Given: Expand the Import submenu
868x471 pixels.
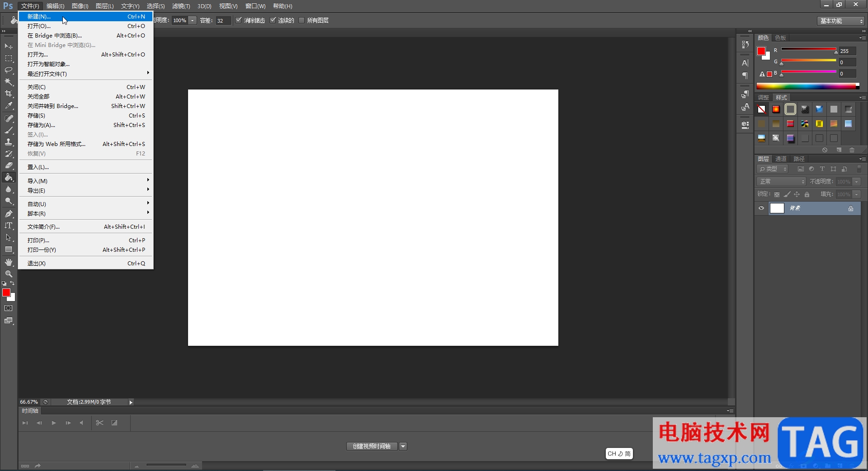Looking at the screenshot, I should point(86,181).
